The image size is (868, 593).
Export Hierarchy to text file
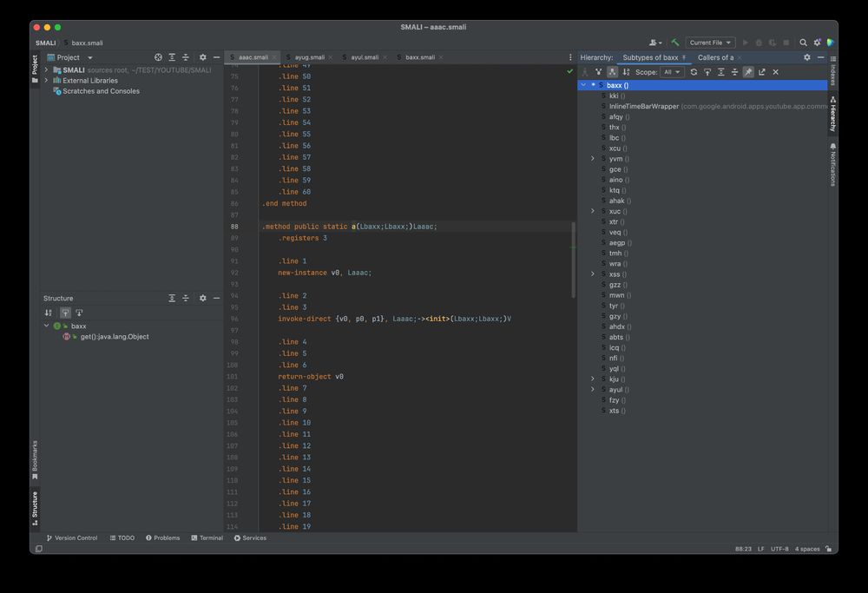click(762, 72)
